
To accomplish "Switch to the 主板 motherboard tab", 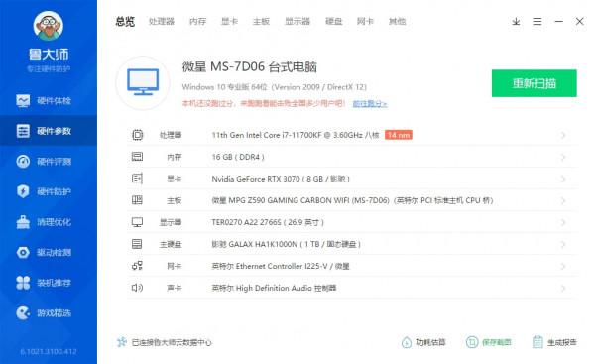I will [x=261, y=21].
